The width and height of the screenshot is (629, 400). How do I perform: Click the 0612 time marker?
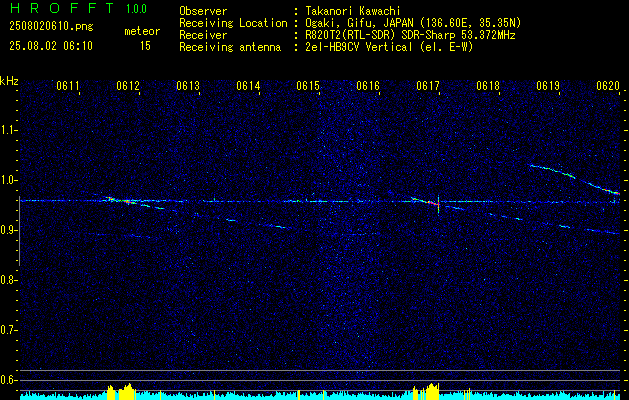click(128, 85)
